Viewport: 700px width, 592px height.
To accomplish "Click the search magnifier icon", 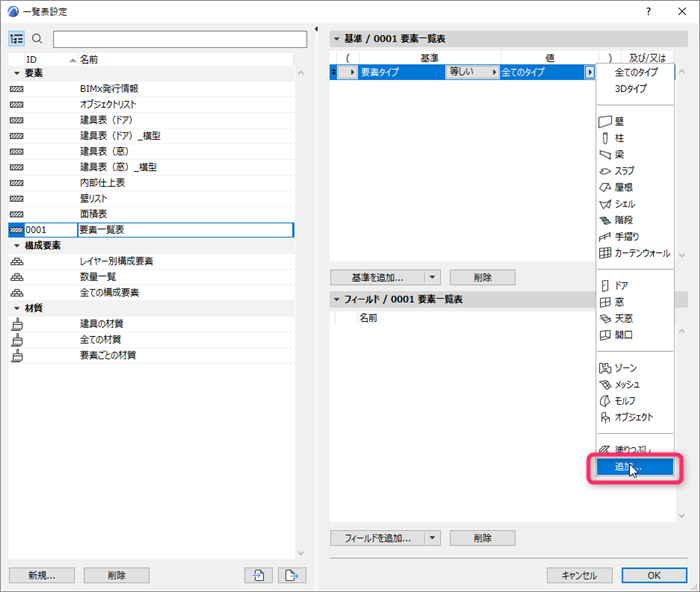I will pyautogui.click(x=38, y=39).
